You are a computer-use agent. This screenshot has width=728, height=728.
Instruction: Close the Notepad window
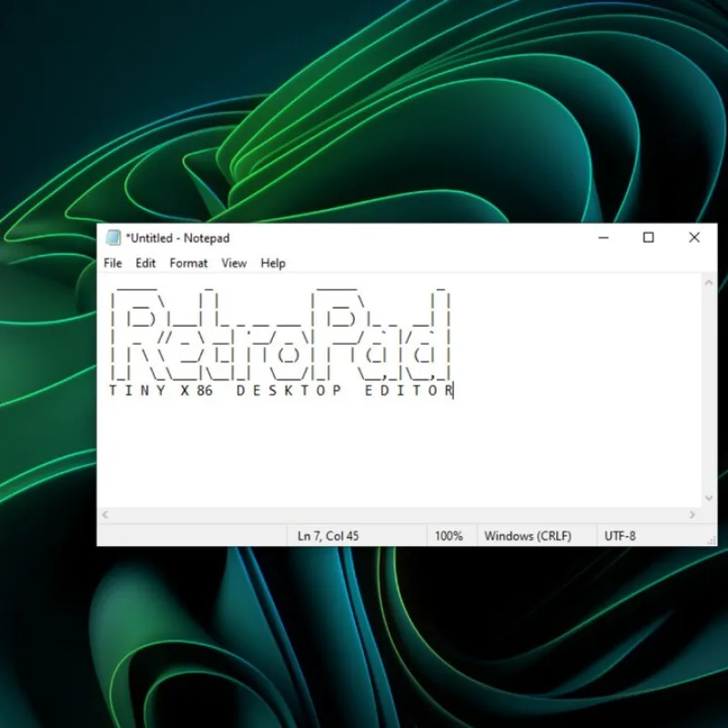[x=693, y=238]
